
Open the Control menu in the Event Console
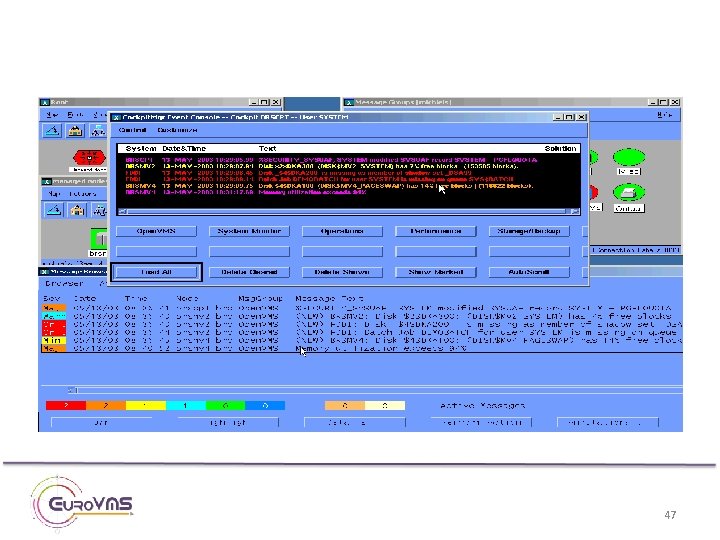(132, 130)
